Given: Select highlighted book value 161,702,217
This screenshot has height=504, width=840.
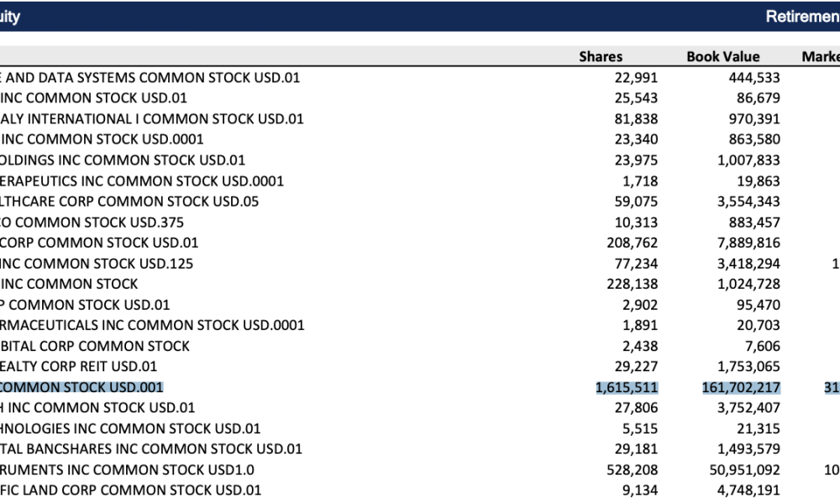Looking at the screenshot, I should 742,387.
